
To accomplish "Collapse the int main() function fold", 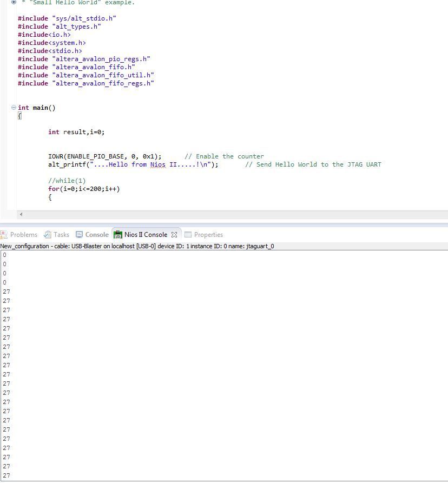I will (14, 108).
